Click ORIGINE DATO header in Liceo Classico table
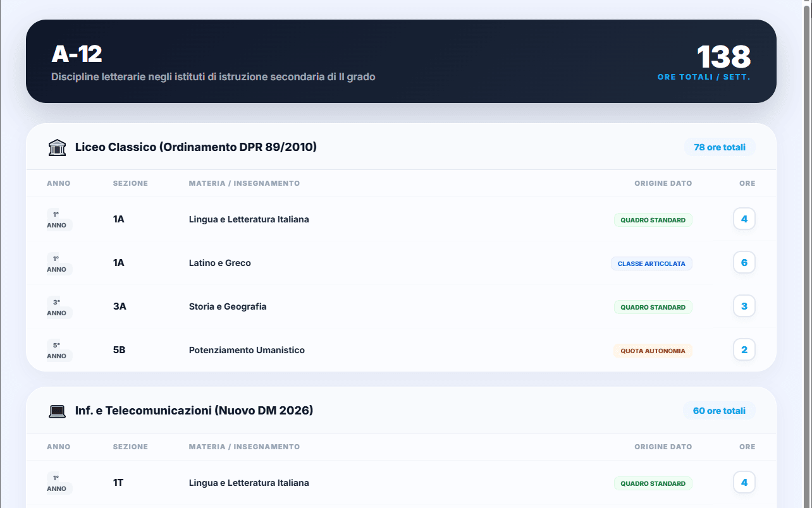 click(x=663, y=183)
